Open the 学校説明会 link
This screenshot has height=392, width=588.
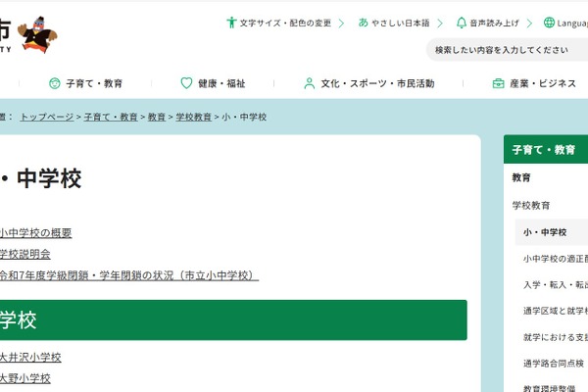[x=25, y=254]
